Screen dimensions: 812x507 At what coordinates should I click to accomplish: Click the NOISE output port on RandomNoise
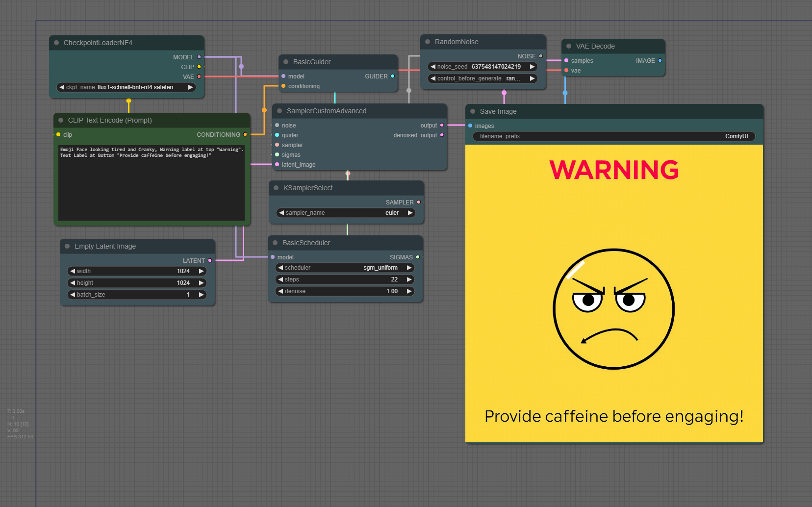point(541,56)
